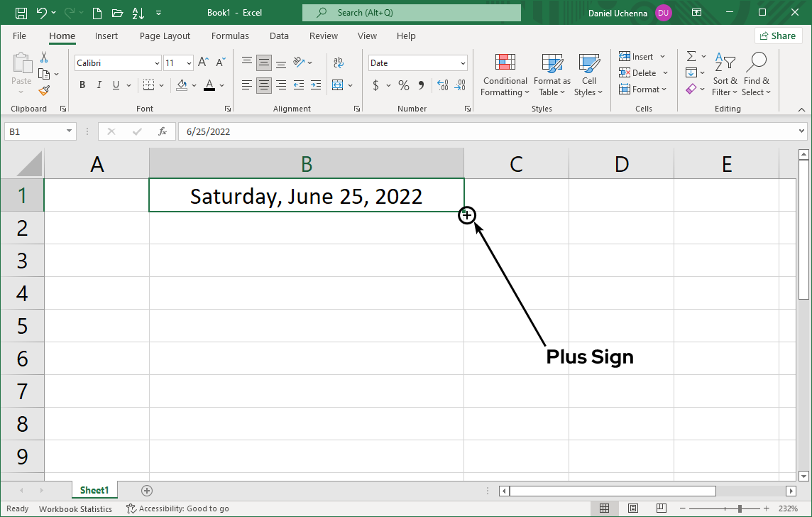Screen dimensions: 812x517
Task: Switch to Page Layout view icon
Action: click(632, 508)
